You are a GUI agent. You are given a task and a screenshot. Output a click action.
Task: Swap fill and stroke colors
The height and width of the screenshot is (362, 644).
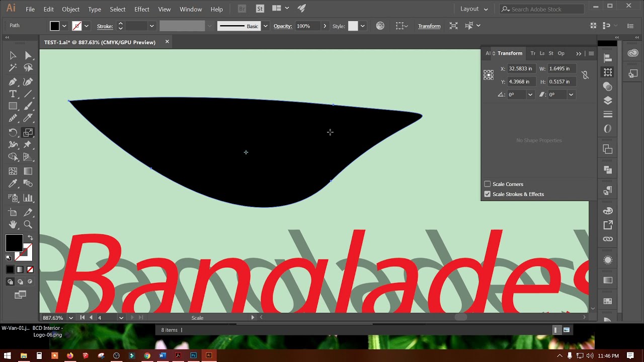click(x=30, y=238)
